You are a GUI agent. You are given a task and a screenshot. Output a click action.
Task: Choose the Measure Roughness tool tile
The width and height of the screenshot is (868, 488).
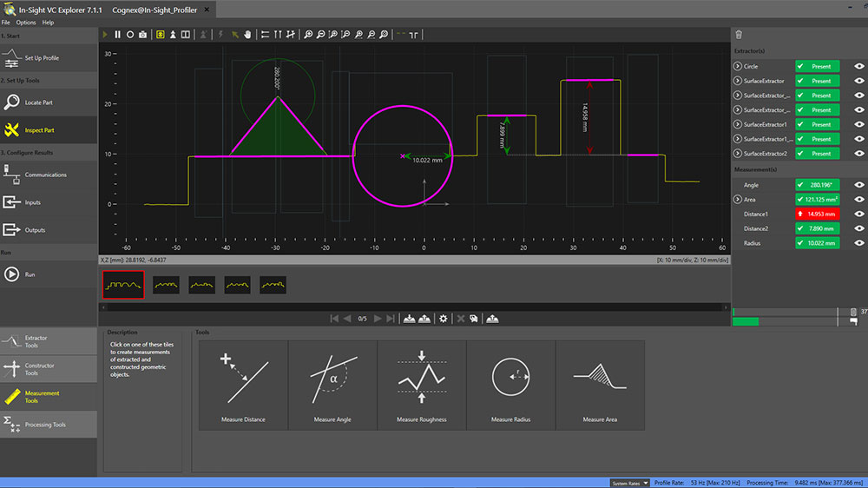click(422, 385)
